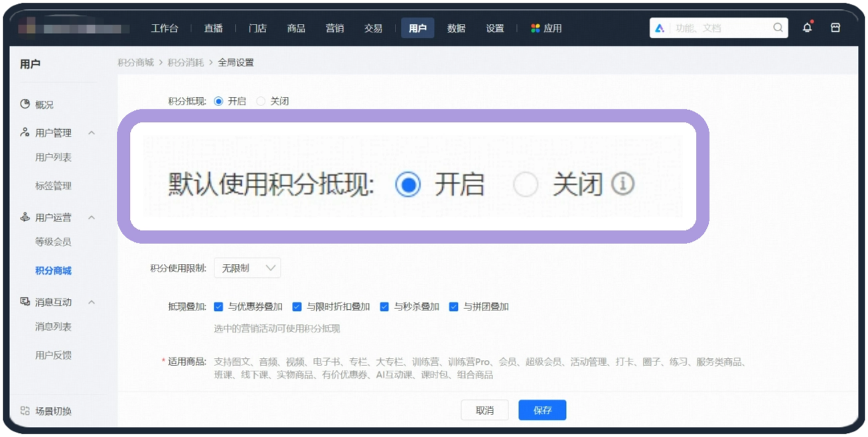
Task: Open the 积分使用限制 无限制 dropdown
Action: click(x=247, y=267)
